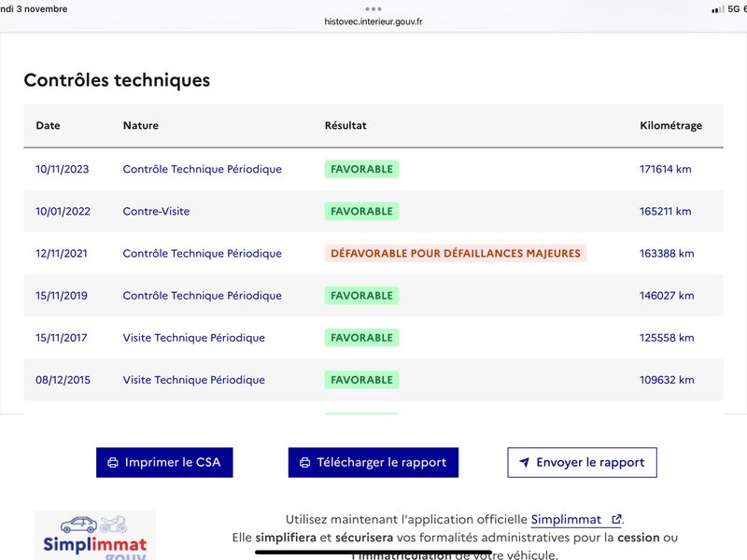The width and height of the screenshot is (747, 560).
Task: Click Visite Technique Périodique in 08/12/2015 row
Action: click(194, 380)
